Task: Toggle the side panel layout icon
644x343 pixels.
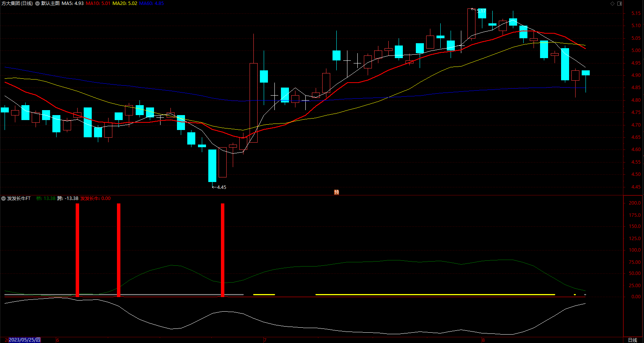Action: [620, 3]
